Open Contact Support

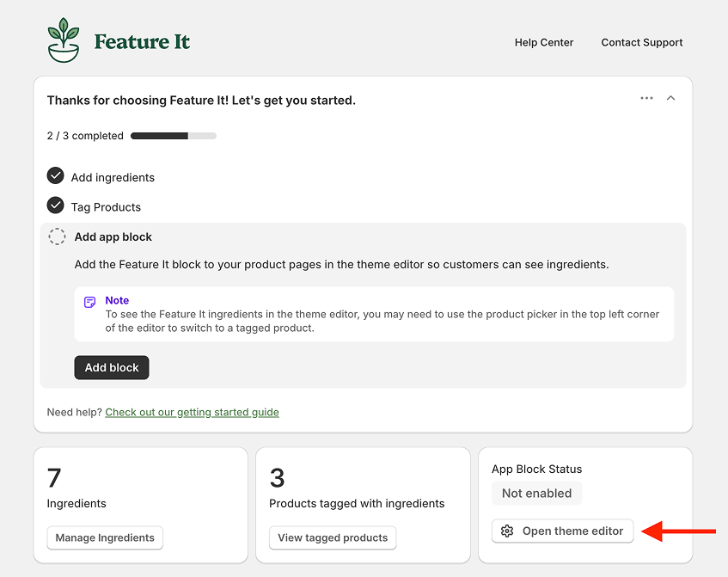click(x=641, y=42)
